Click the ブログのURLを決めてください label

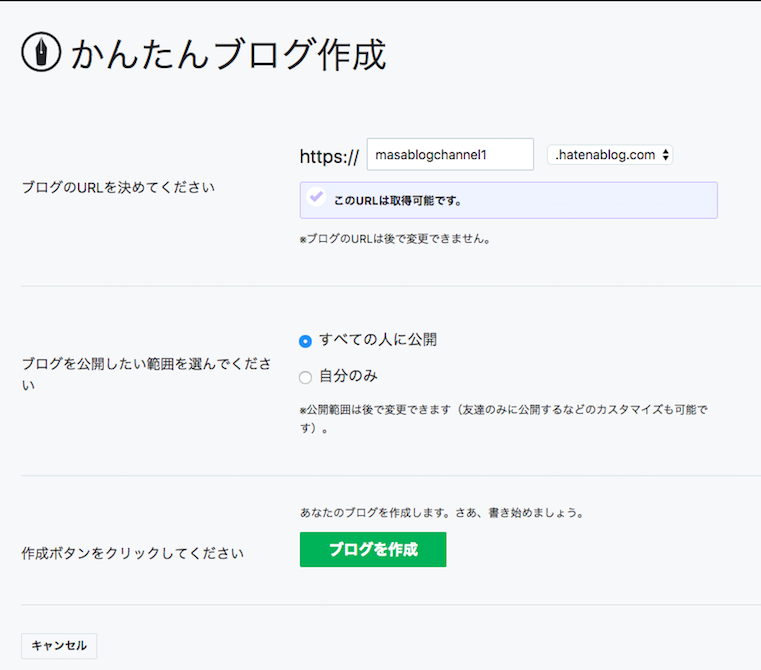pos(118,187)
